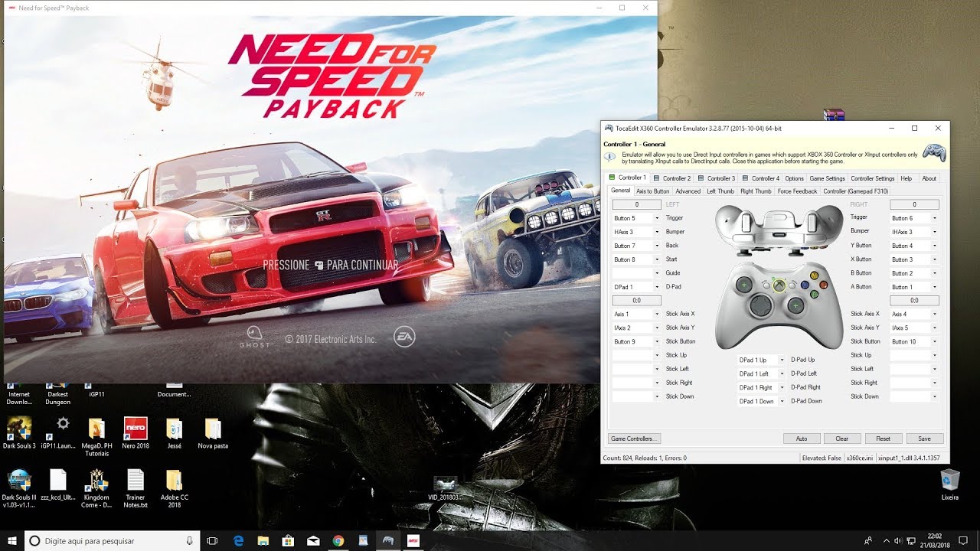The image size is (980, 551).
Task: Click the left trigger value field
Action: tap(636, 204)
